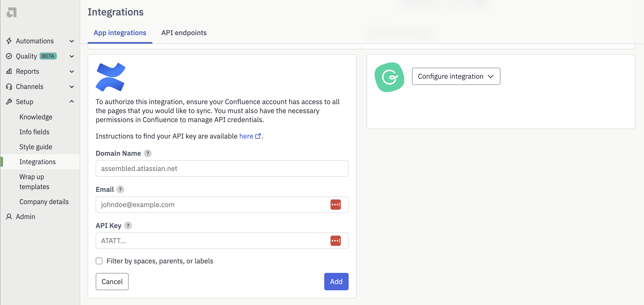Click the Confluence logo
644x305 pixels.
pos(111,77)
